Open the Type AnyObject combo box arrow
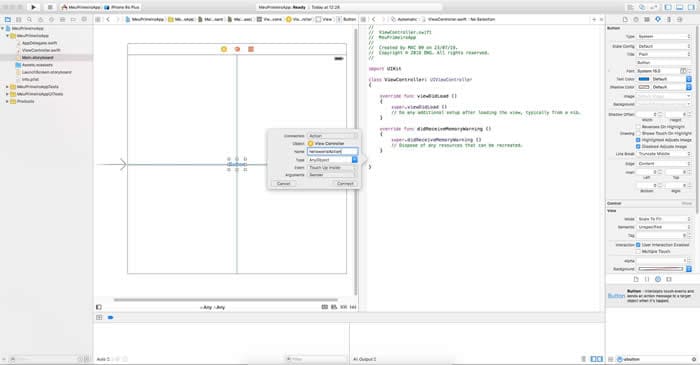The width and height of the screenshot is (700, 365). coord(355,160)
